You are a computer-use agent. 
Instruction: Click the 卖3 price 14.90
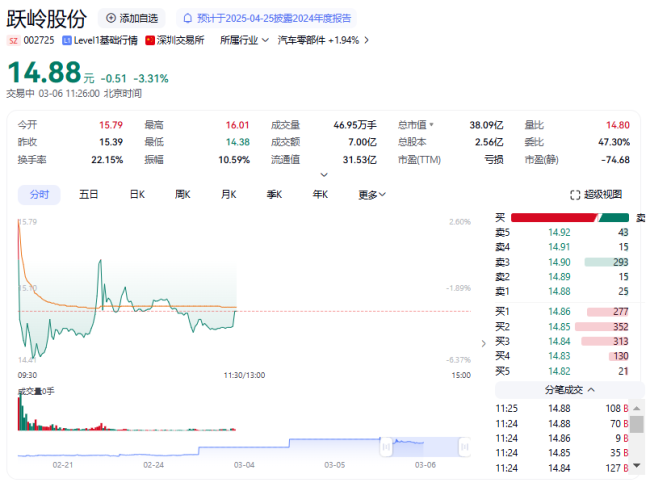click(559, 262)
